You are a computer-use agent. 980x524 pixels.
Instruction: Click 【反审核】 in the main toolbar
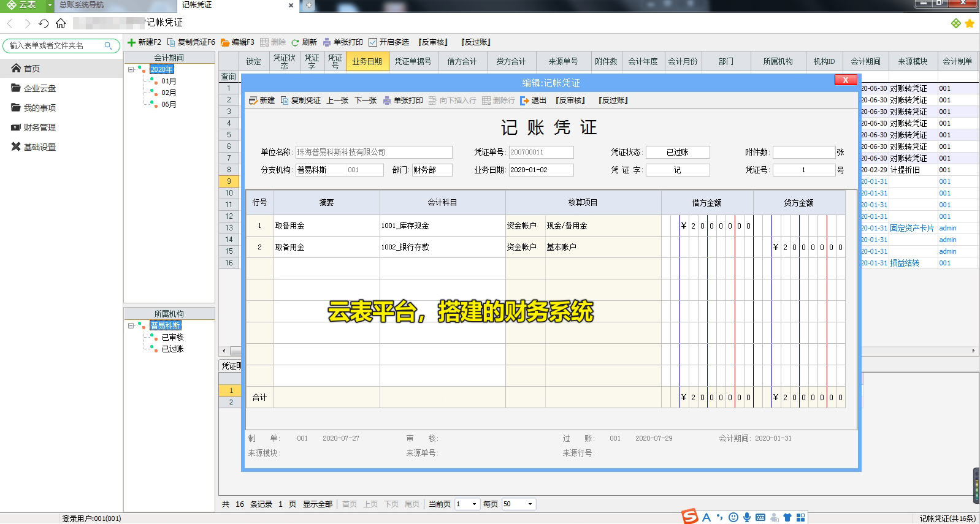pyautogui.click(x=433, y=42)
